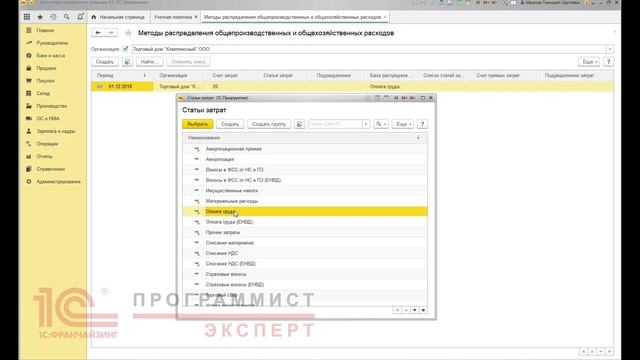Open help question mark in main list

pos(608,62)
